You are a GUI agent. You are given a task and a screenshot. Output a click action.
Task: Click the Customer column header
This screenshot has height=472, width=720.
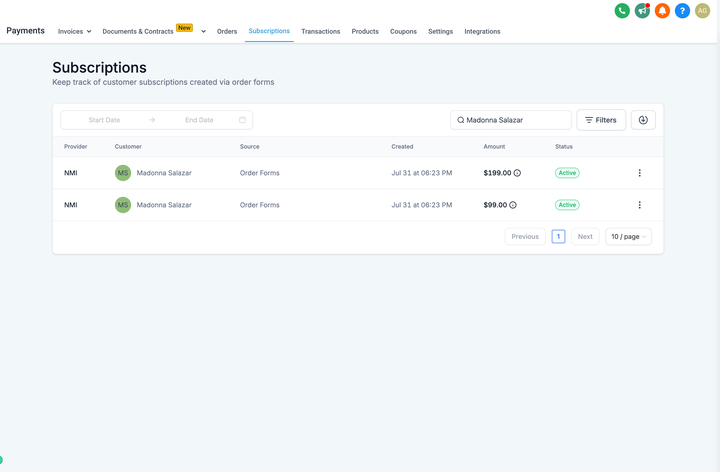coord(128,147)
